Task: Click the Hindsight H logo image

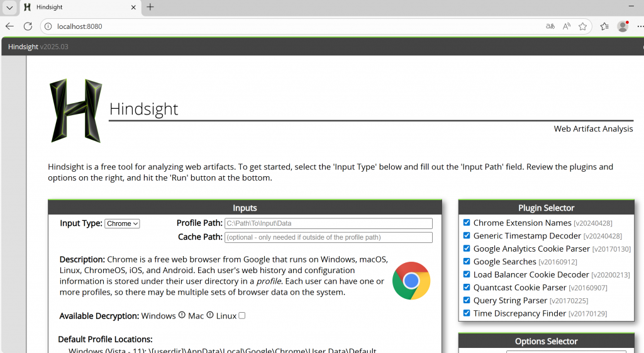Action: pyautogui.click(x=75, y=110)
